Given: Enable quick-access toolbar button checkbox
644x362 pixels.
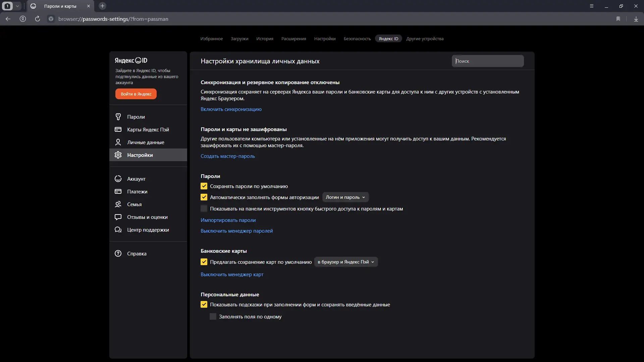Looking at the screenshot, I should click(x=204, y=209).
